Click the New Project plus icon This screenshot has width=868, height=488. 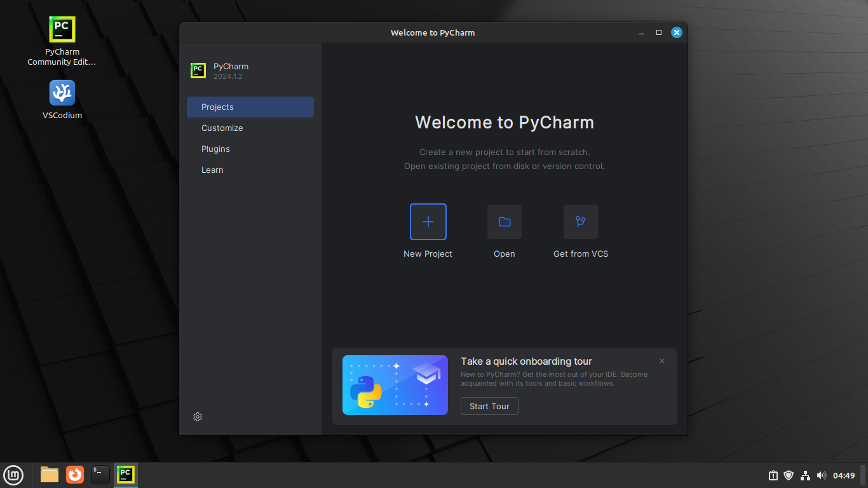[x=428, y=222]
